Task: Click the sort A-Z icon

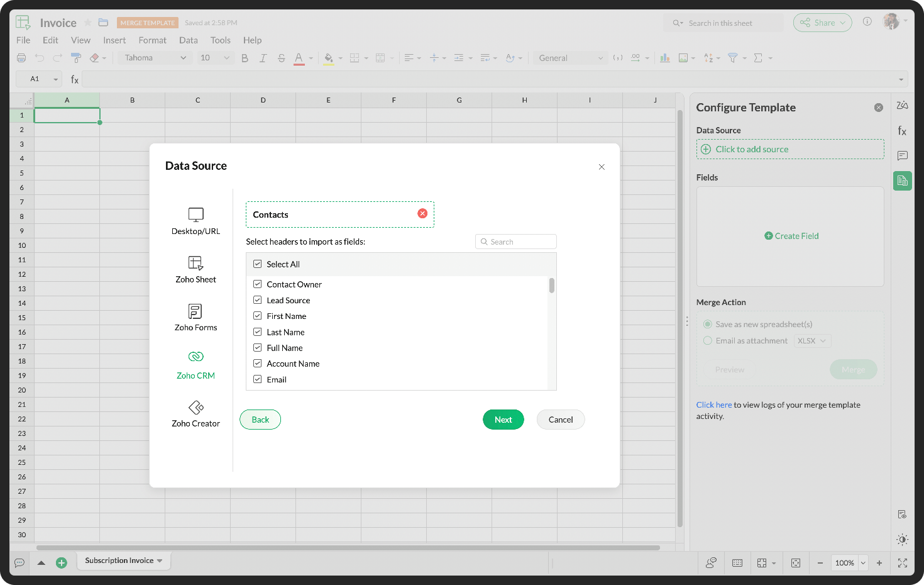Action: [x=708, y=58]
